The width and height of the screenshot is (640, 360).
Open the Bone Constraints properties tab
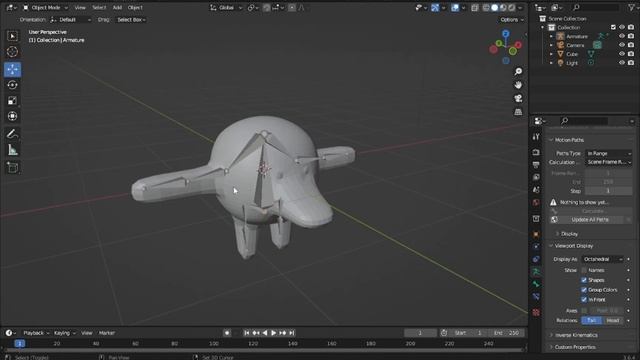point(536,297)
